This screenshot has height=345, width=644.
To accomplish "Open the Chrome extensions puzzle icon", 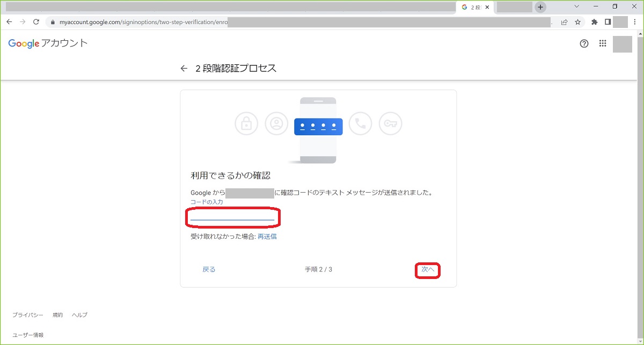I will 595,22.
